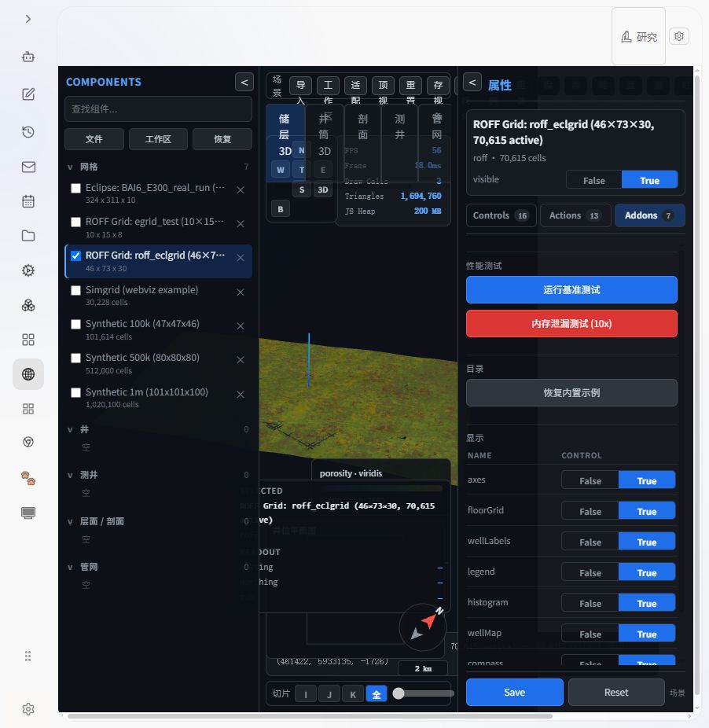The height and width of the screenshot is (728, 709).
Task: Open the monitor display icon in the sidebar
Action: click(28, 513)
